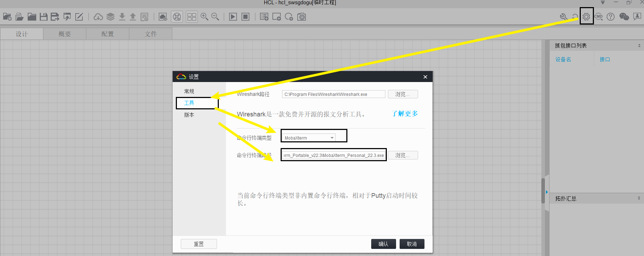This screenshot has width=644, height=256.
Task: Click the camera screenshot icon
Action: click(x=302, y=17)
